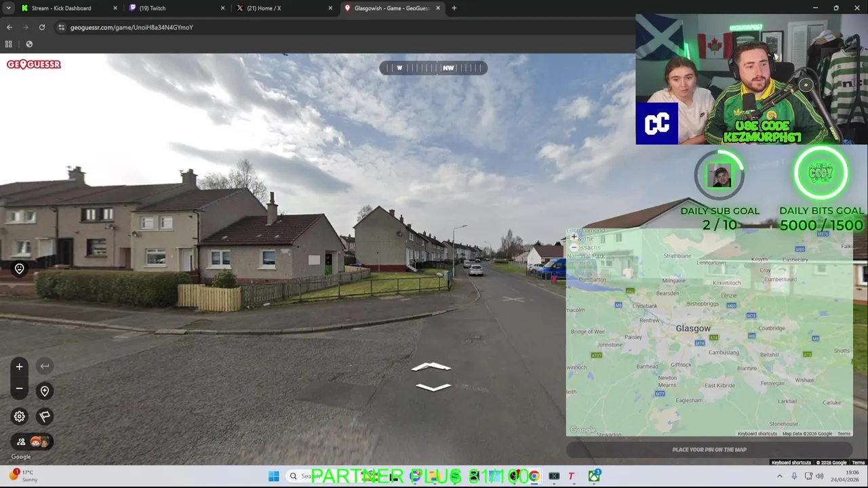Open map Keyboard shortcuts link
Viewport: 868px width, 488px height.
(x=757, y=434)
